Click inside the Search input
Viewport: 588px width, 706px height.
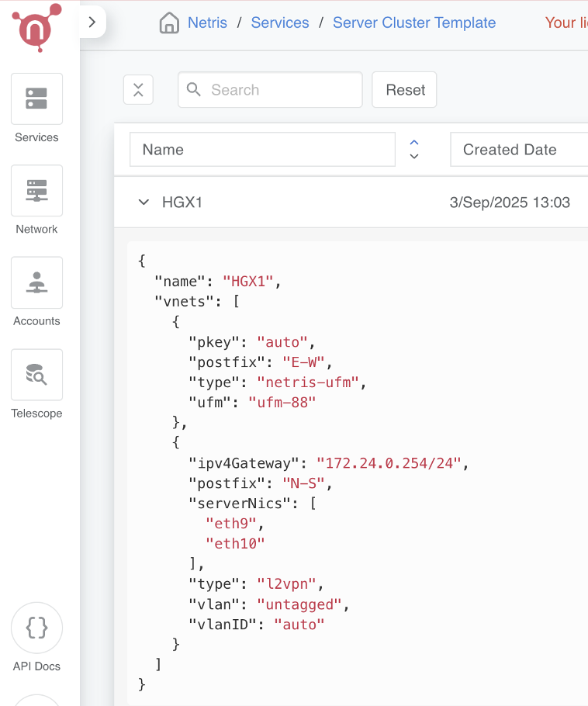coord(269,90)
